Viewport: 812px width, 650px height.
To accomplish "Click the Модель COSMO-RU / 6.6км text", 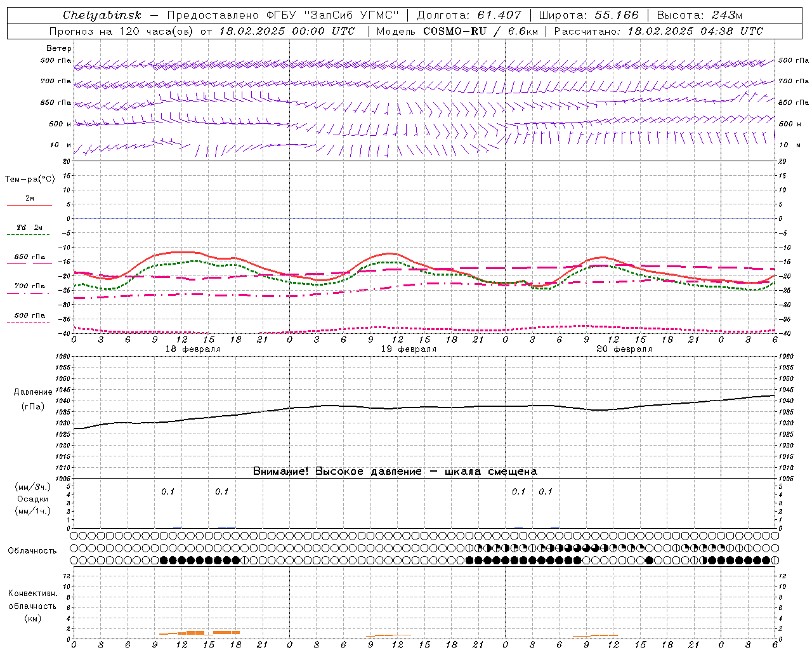I will (457, 31).
